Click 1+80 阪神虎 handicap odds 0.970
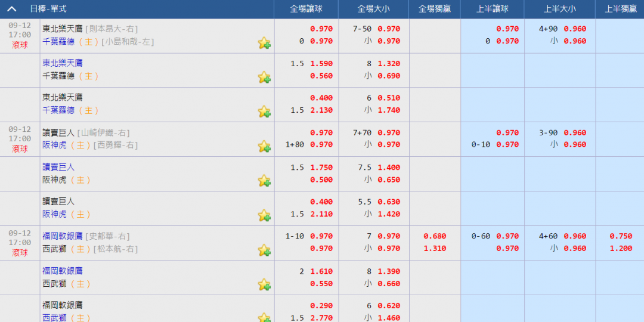The width and height of the screenshot is (644, 322). 321,144
